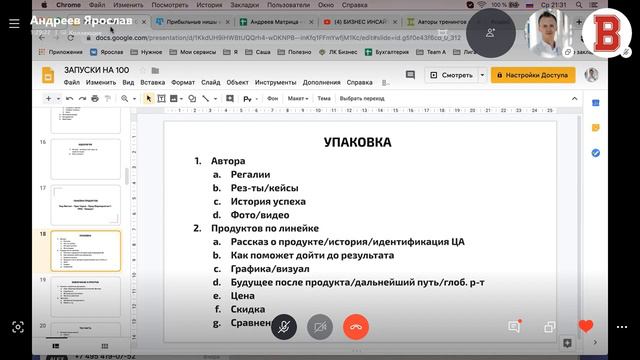This screenshot has width=640, height=360.
Task: Star the ЗАПУСКИ НА 100 presentation
Action: pos(142,70)
